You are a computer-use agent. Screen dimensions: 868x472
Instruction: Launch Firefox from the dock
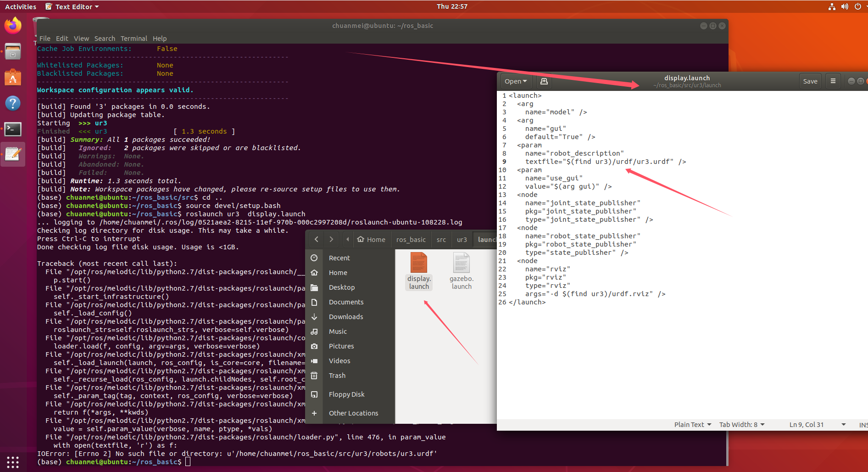pyautogui.click(x=12, y=25)
